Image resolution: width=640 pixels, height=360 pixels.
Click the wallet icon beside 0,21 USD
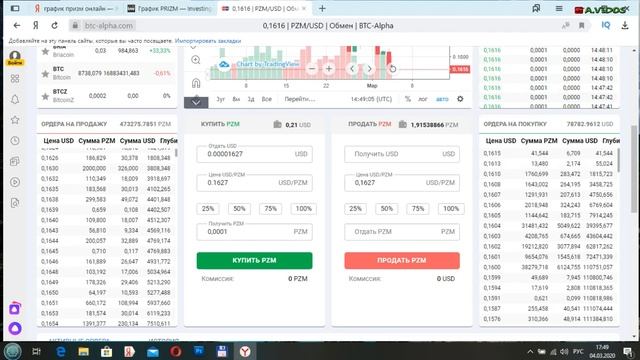click(278, 124)
